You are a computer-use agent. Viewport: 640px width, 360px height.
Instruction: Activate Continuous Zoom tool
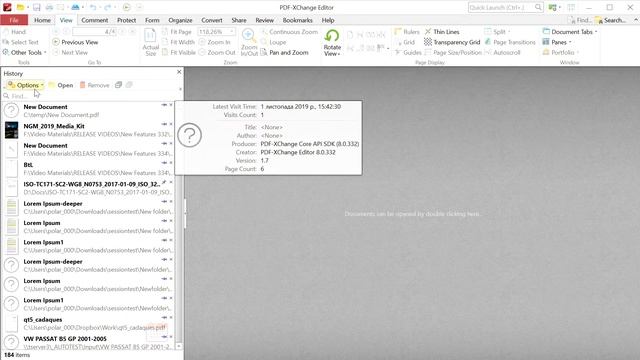click(x=289, y=32)
